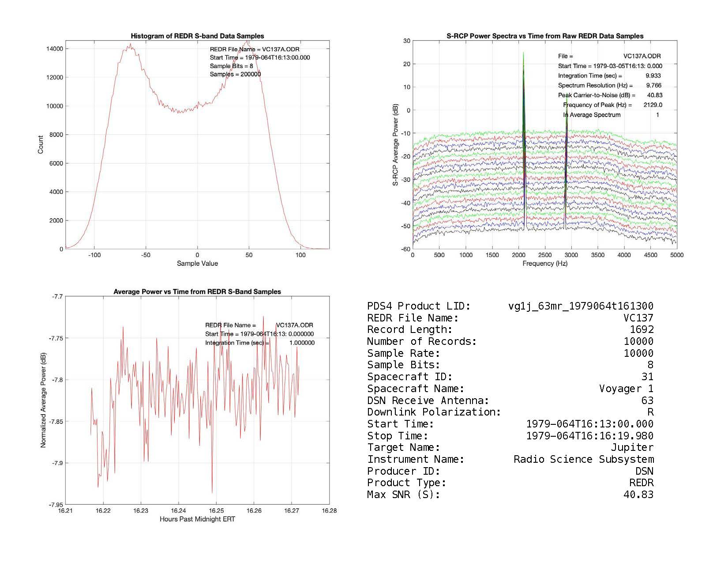Screen dimensions: 728x563
Task: Click the Integration Time annotation in average power plot
Action: [x=259, y=343]
